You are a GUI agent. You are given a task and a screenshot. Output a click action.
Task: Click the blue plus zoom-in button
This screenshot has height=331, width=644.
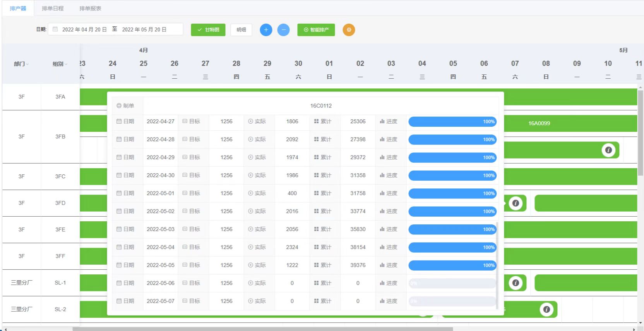[x=266, y=30]
